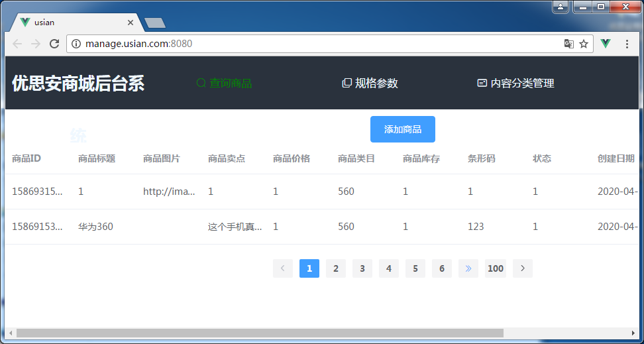Click barcode value 123
This screenshot has width=644, height=344.
(476, 227)
